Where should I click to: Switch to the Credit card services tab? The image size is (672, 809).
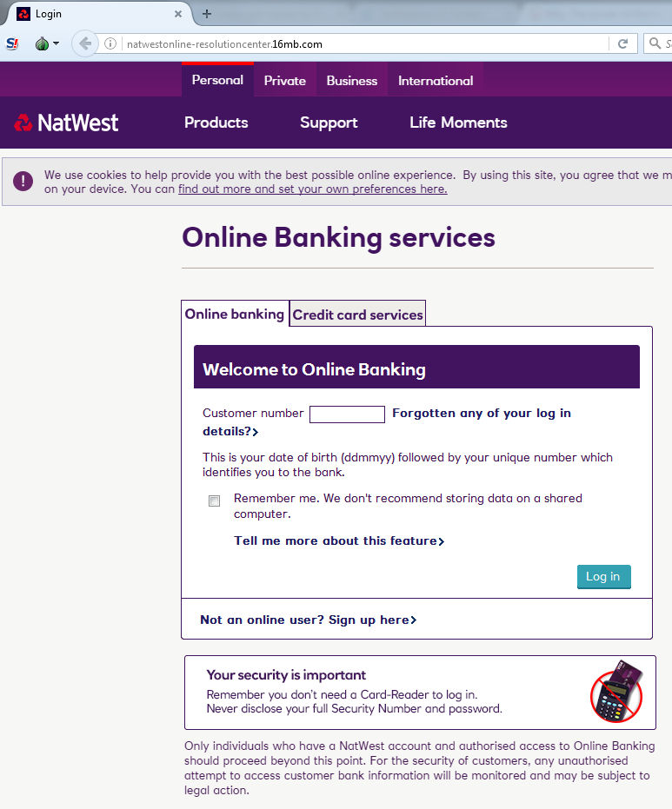coord(357,315)
